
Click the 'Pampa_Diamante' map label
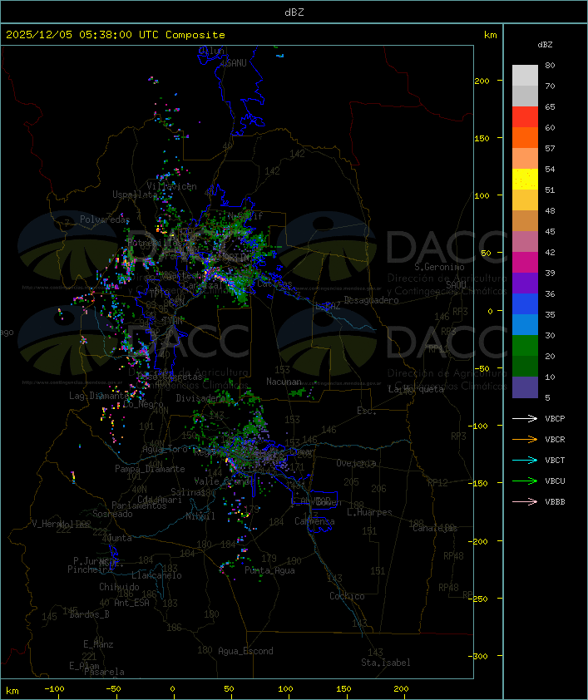pyautogui.click(x=150, y=469)
